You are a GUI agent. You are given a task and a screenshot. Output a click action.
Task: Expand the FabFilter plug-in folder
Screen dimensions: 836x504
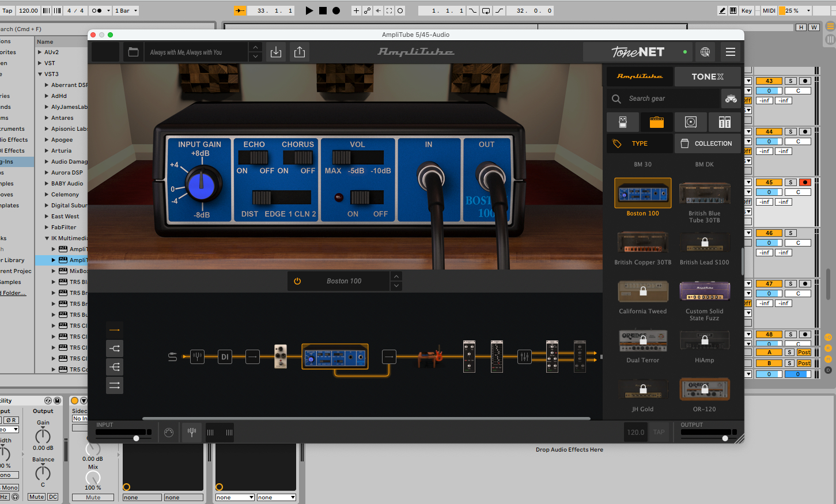click(x=47, y=227)
